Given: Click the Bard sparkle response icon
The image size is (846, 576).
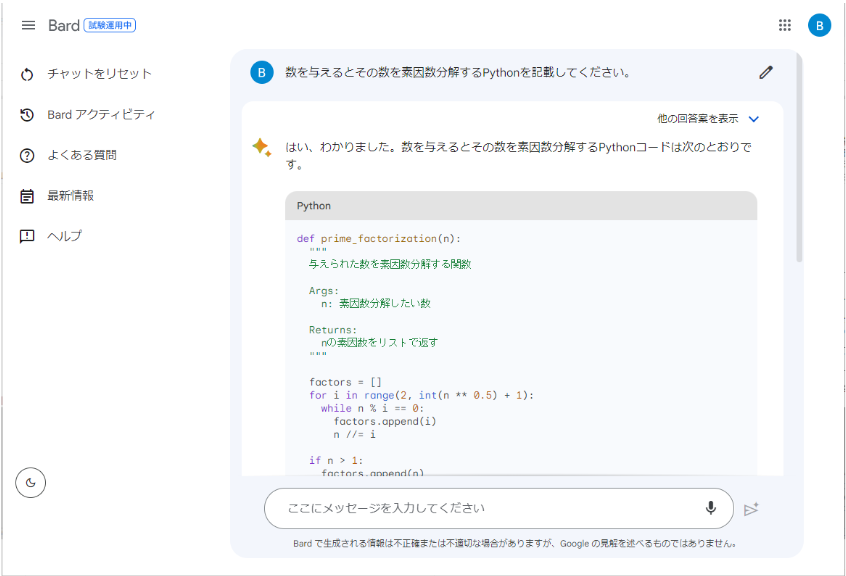Looking at the screenshot, I should (262, 147).
